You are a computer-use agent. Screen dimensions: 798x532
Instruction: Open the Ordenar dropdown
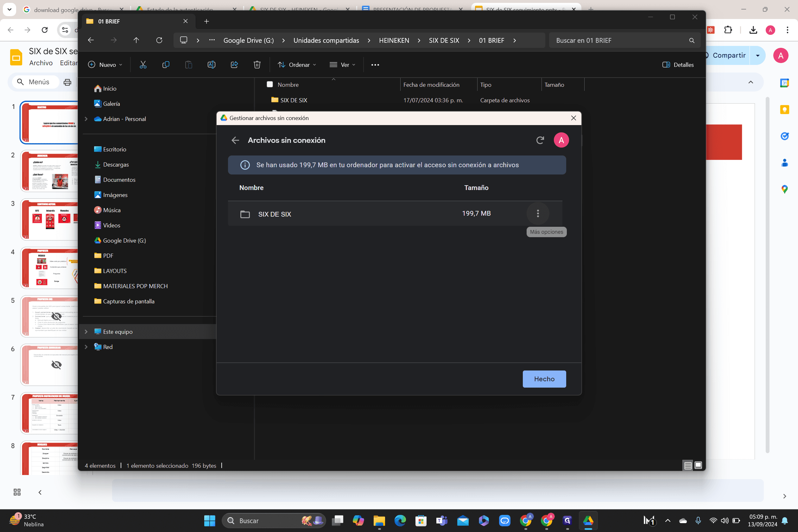tap(297, 65)
